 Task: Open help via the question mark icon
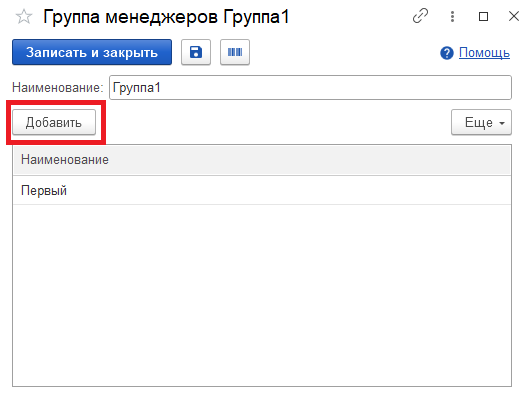click(x=447, y=53)
